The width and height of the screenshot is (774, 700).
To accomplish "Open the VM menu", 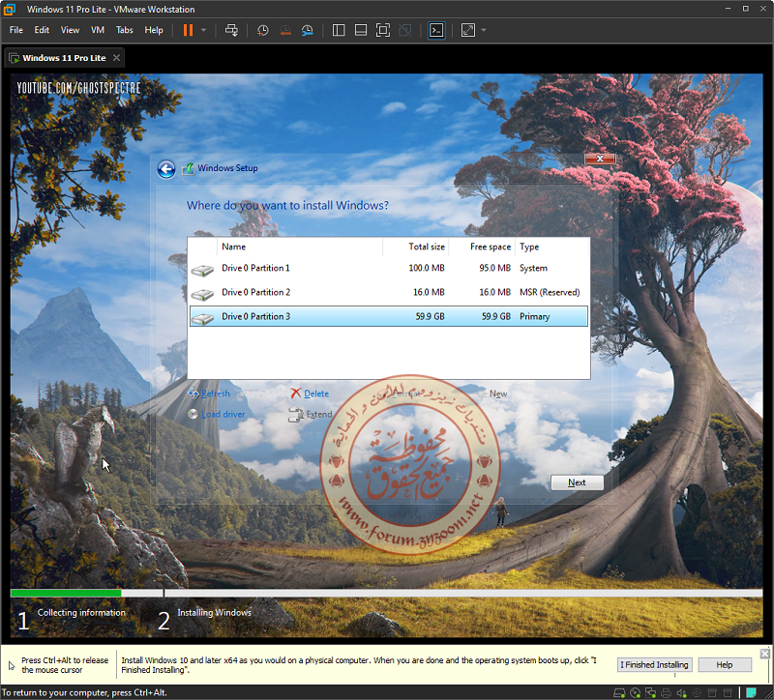I will click(x=98, y=30).
